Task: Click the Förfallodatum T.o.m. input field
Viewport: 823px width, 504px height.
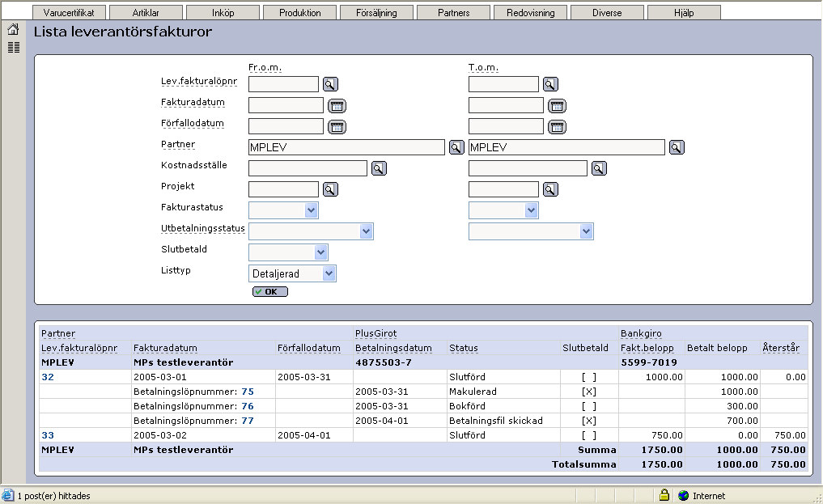Action: coord(506,126)
